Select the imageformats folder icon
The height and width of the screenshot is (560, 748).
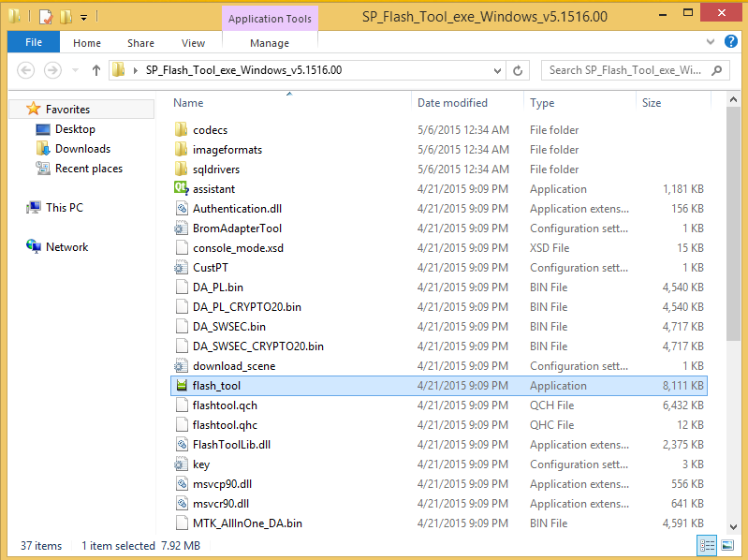(x=182, y=149)
